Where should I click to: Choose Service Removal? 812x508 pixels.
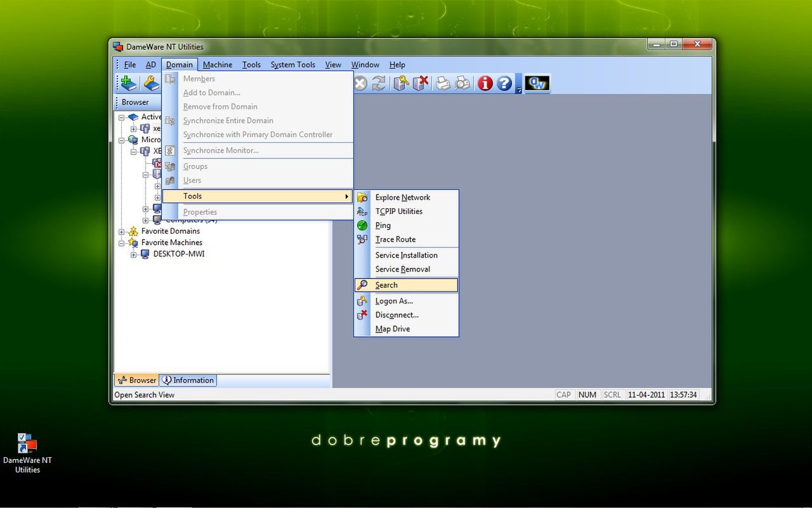(406, 269)
